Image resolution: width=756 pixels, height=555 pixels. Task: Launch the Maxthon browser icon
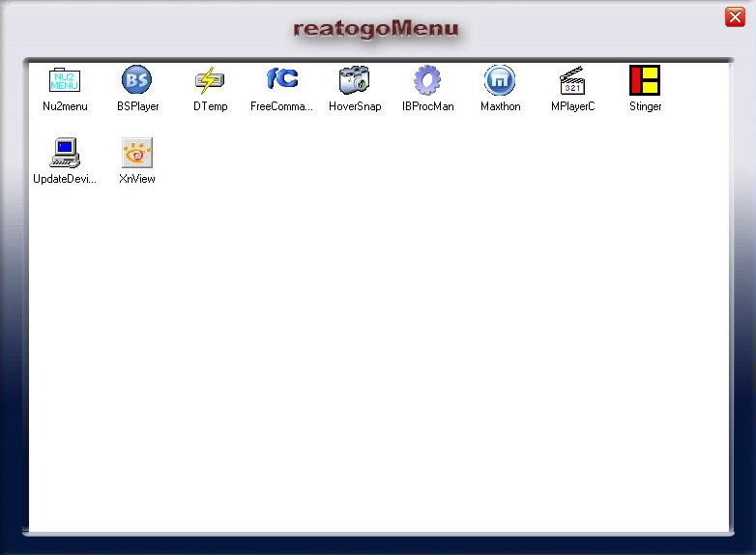(x=500, y=80)
